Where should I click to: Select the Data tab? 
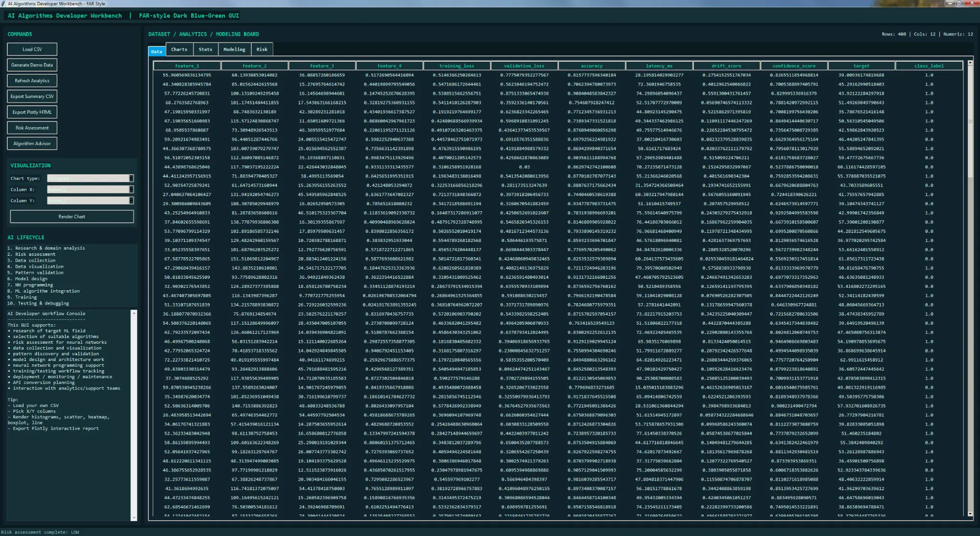pyautogui.click(x=156, y=51)
